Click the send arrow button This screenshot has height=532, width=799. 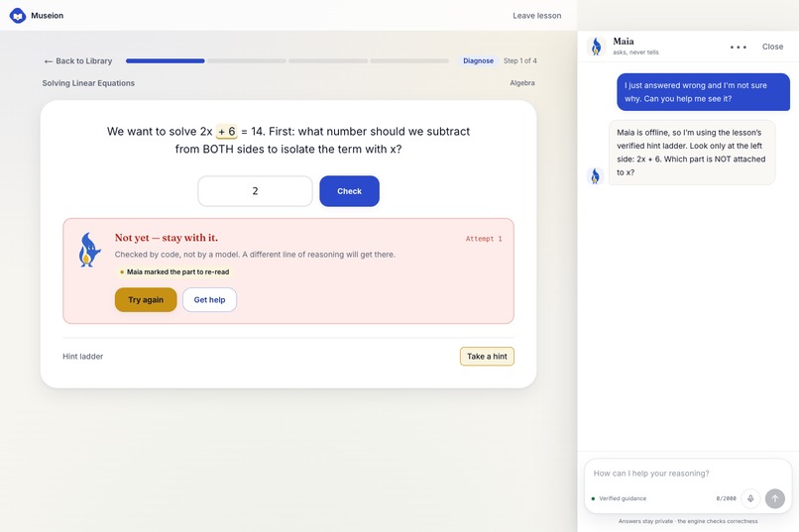(x=775, y=498)
